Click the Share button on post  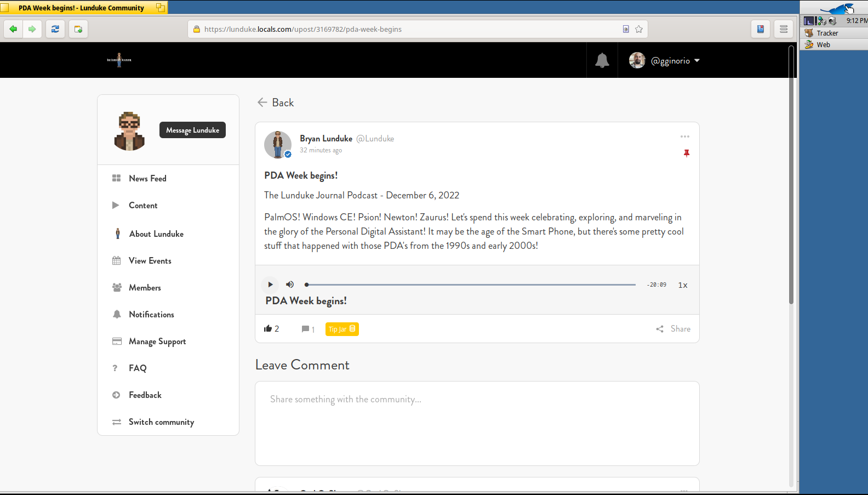(673, 329)
